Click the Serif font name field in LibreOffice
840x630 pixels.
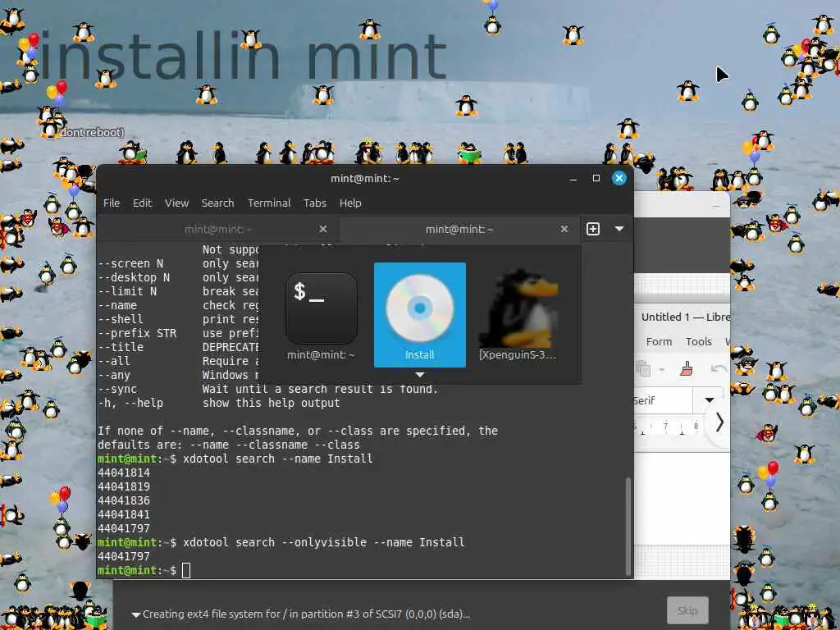(664, 399)
